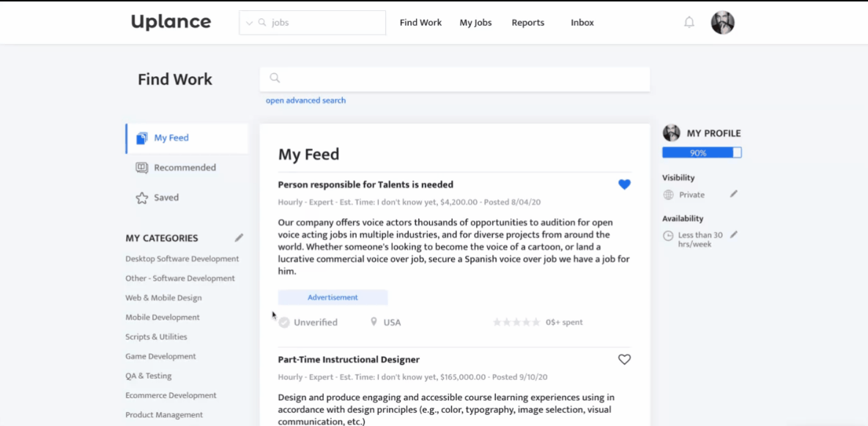Go to Inbox

[582, 23]
